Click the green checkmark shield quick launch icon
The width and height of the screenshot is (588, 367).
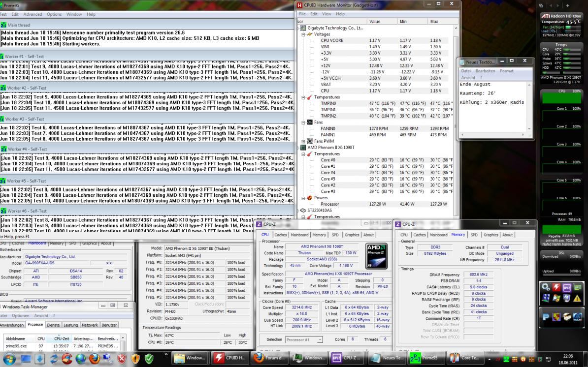point(149,358)
